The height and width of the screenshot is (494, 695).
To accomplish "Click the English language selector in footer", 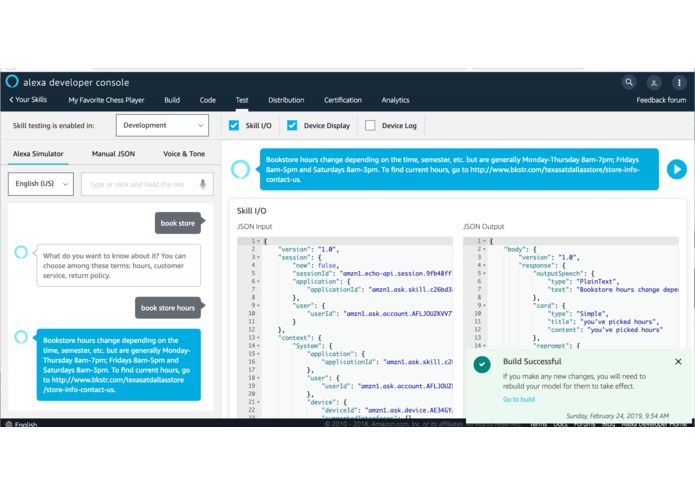I will click(x=22, y=424).
